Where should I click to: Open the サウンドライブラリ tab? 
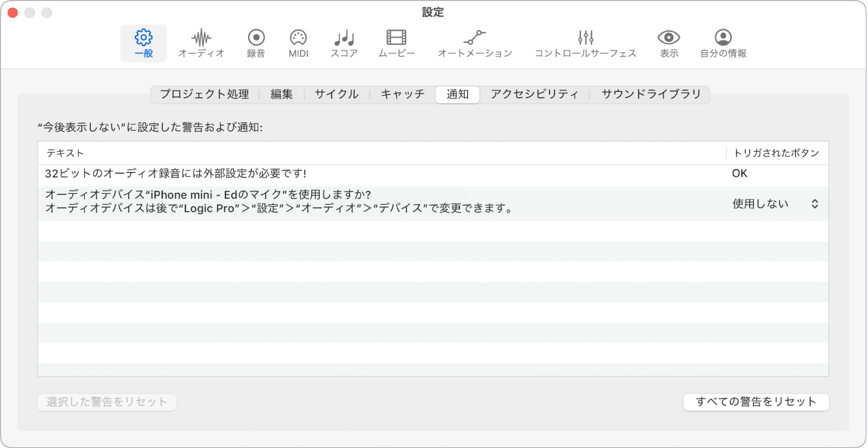[x=651, y=94]
